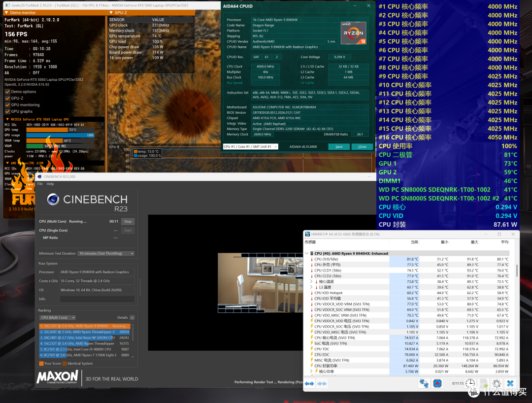Click the Cinebench title bar app icon
Screen dimensions: 532x403
pyautogui.click(x=40, y=177)
